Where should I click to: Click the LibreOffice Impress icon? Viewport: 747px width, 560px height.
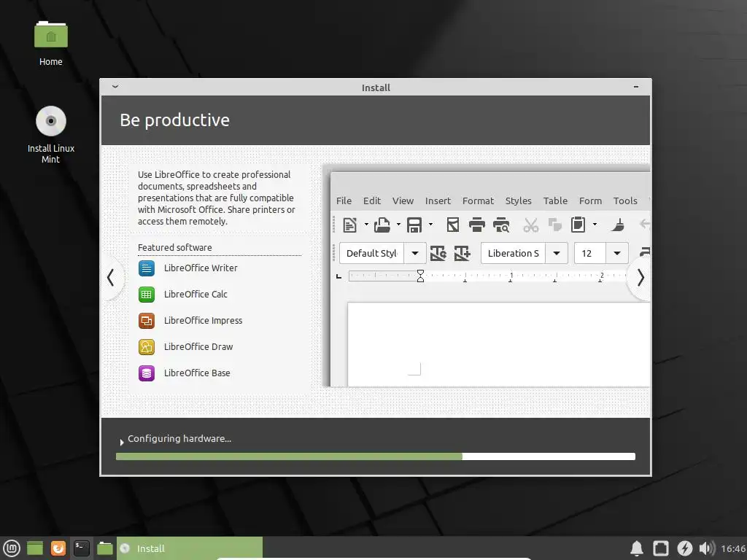coord(146,321)
